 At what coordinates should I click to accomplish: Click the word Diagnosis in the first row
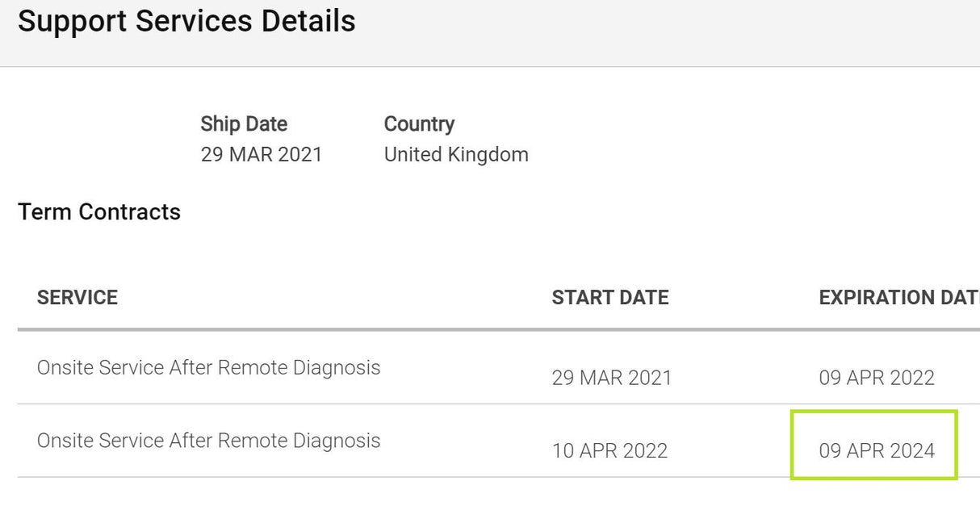337,369
